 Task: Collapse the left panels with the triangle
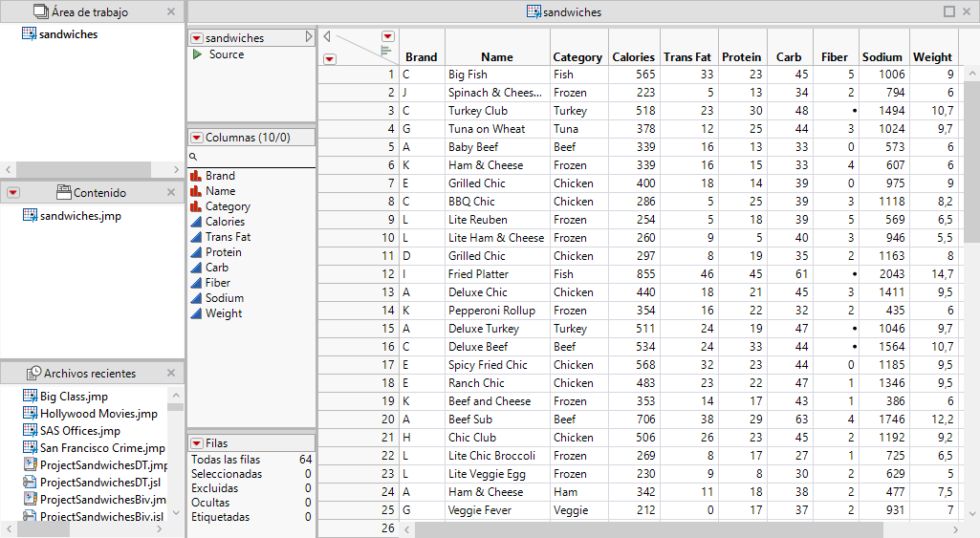point(326,37)
